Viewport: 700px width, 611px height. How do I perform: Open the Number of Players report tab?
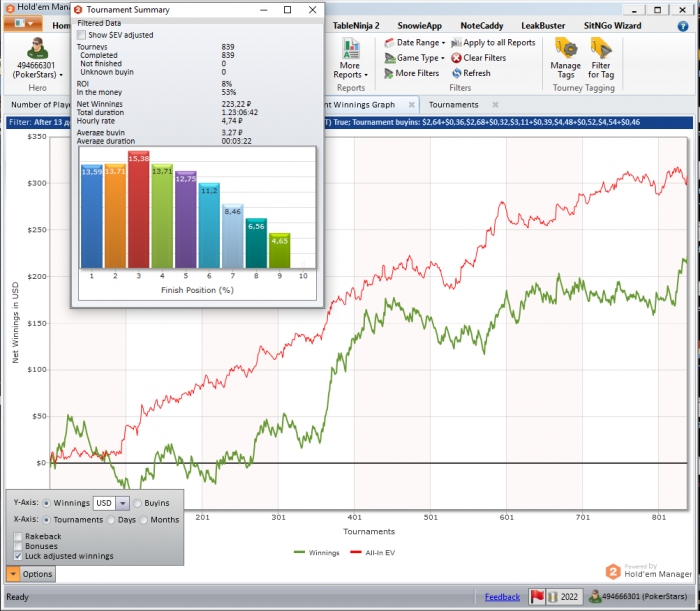click(40, 105)
